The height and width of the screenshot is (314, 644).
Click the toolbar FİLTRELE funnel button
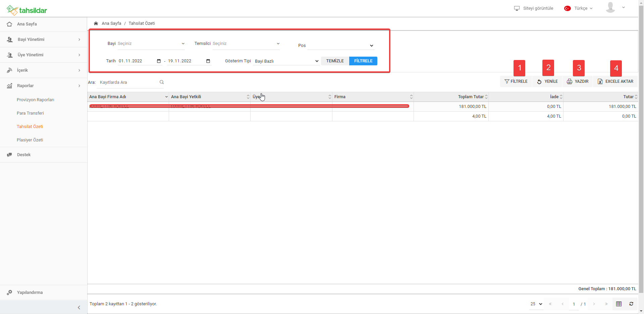(516, 81)
